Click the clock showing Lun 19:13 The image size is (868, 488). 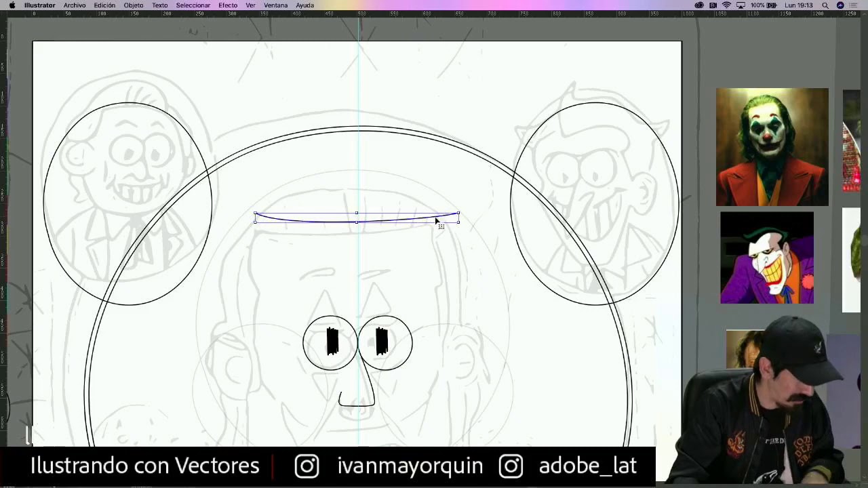[799, 5]
